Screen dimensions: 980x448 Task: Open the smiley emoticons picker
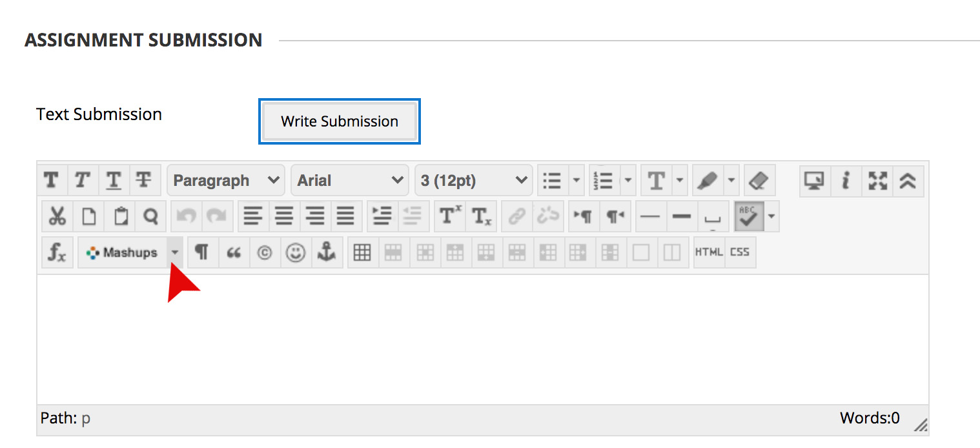pos(296,252)
